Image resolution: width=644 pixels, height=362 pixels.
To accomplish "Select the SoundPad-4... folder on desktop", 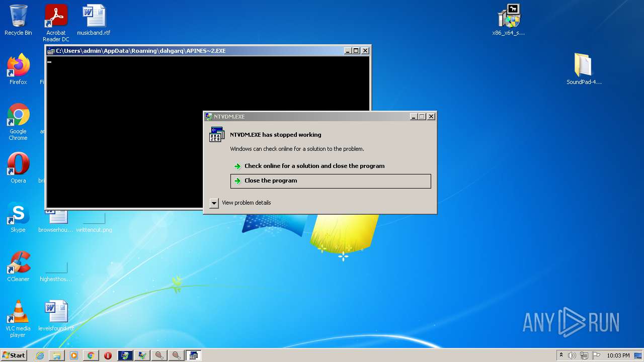I will [584, 69].
